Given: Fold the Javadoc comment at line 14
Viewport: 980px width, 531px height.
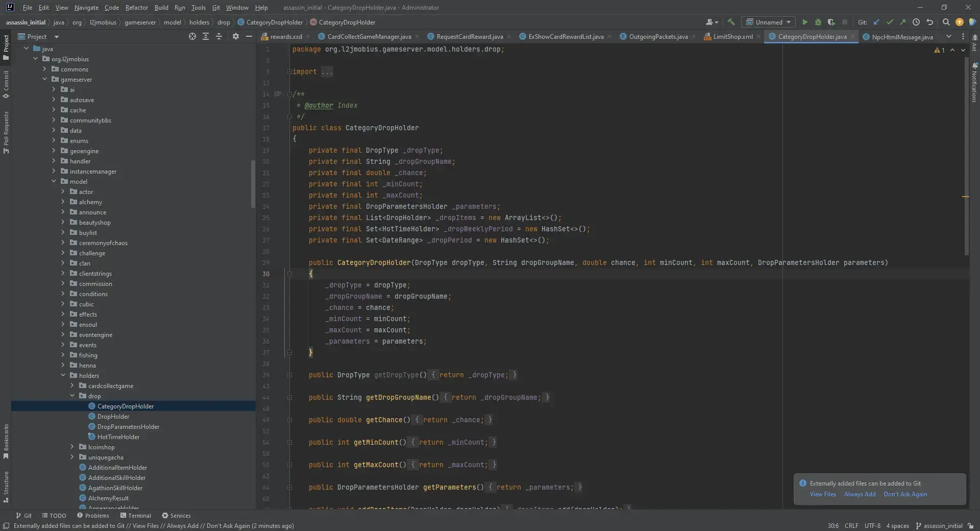Looking at the screenshot, I should click(x=289, y=94).
